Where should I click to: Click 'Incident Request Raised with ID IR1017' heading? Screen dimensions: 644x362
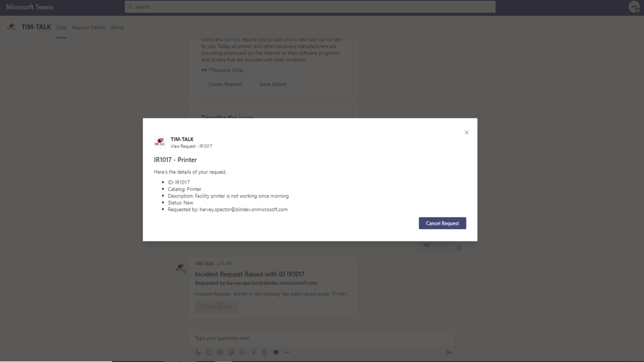coord(250,274)
